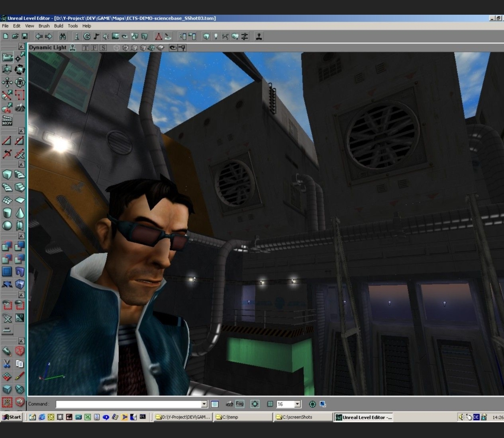
Task: Select the Terrain Editing mountain tool
Action: (x=20, y=108)
